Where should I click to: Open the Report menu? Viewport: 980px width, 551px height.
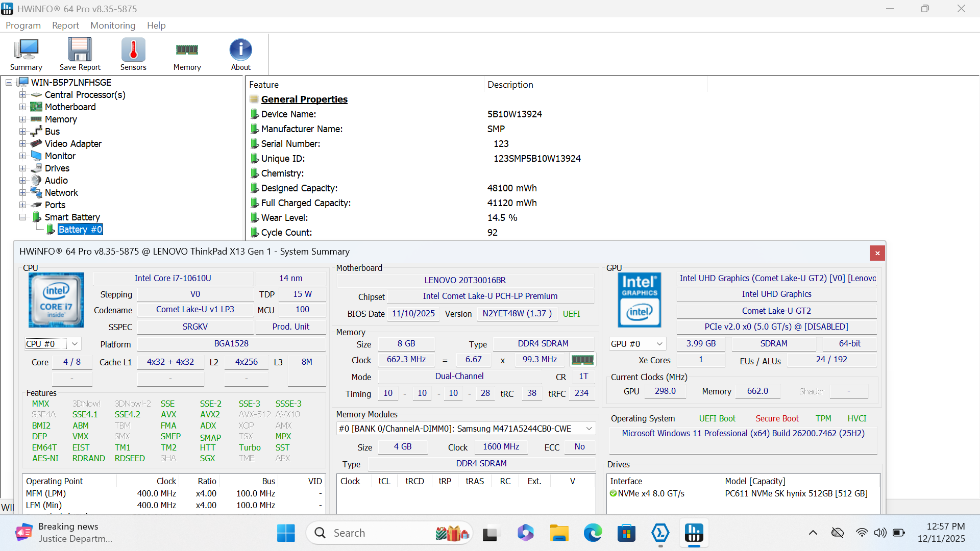click(65, 26)
